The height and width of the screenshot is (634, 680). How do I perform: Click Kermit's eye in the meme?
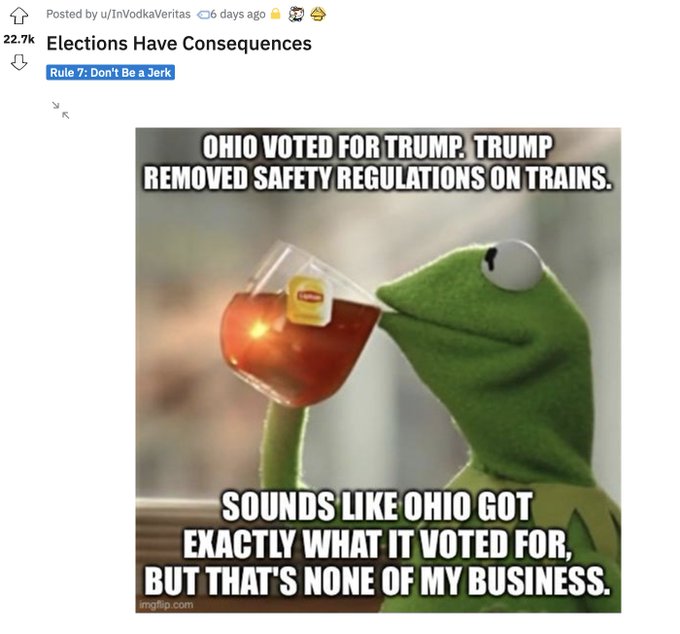tap(512, 265)
